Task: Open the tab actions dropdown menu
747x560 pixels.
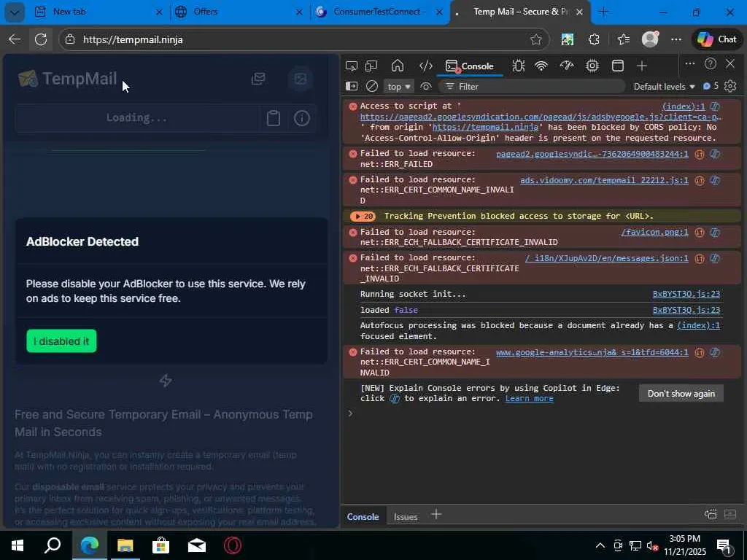Action: point(15,12)
